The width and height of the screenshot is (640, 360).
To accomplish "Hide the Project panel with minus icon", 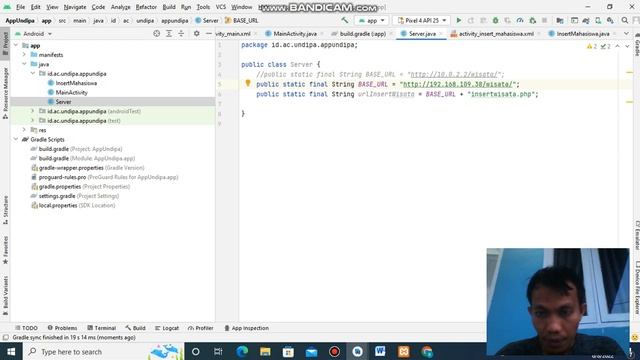I will pos(209,34).
